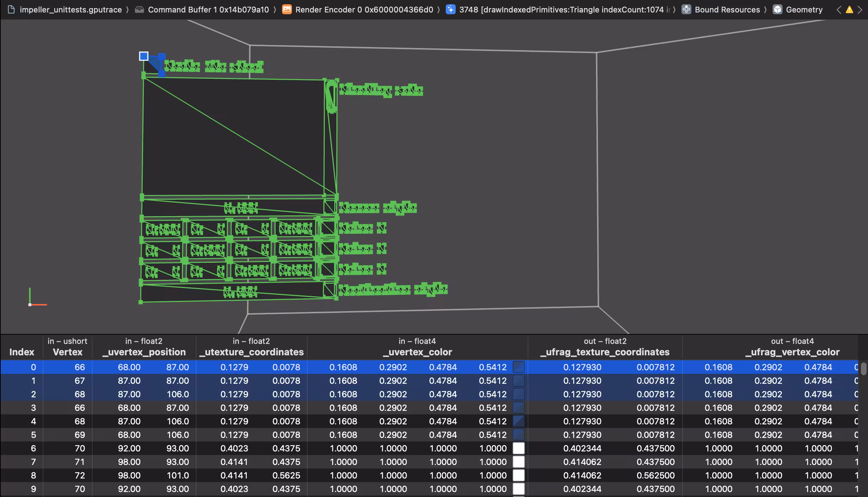The image size is (868, 497).
Task: Click the blue color swatch in row 4
Action: [518, 421]
